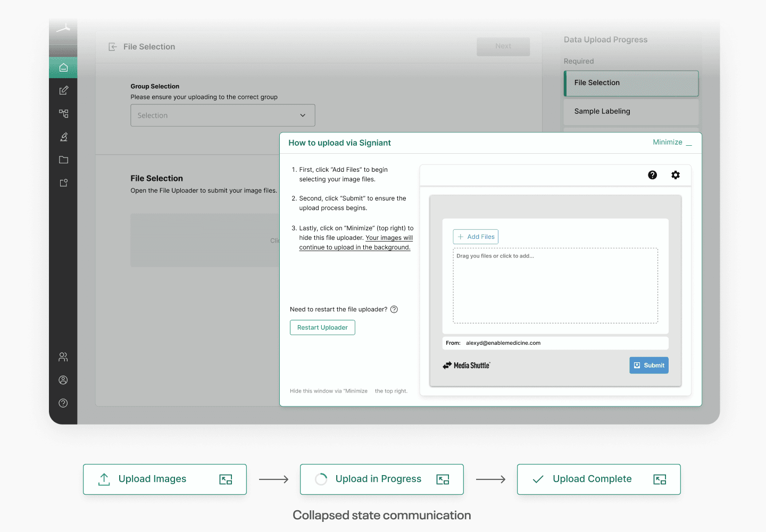Click the expand icon on Upload Images
The height and width of the screenshot is (532, 766).
click(x=226, y=479)
